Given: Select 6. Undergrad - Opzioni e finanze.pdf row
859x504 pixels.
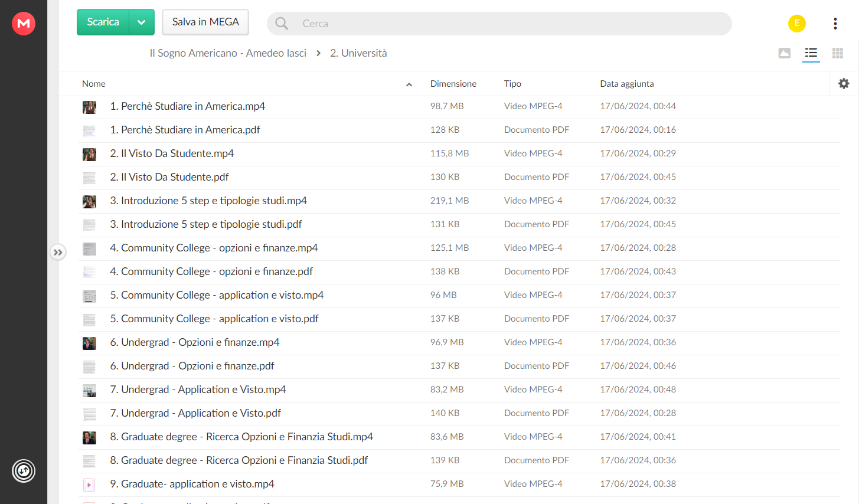Looking at the screenshot, I should [459, 366].
